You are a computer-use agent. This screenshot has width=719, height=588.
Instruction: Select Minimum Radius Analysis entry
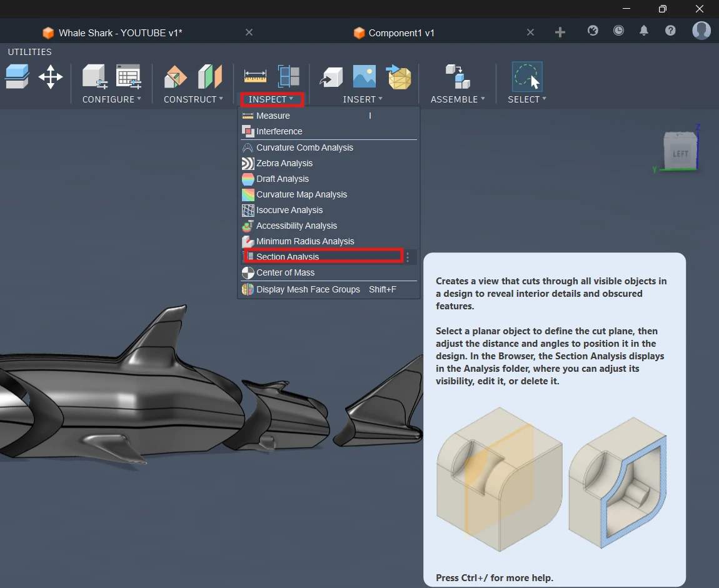[x=328, y=241]
